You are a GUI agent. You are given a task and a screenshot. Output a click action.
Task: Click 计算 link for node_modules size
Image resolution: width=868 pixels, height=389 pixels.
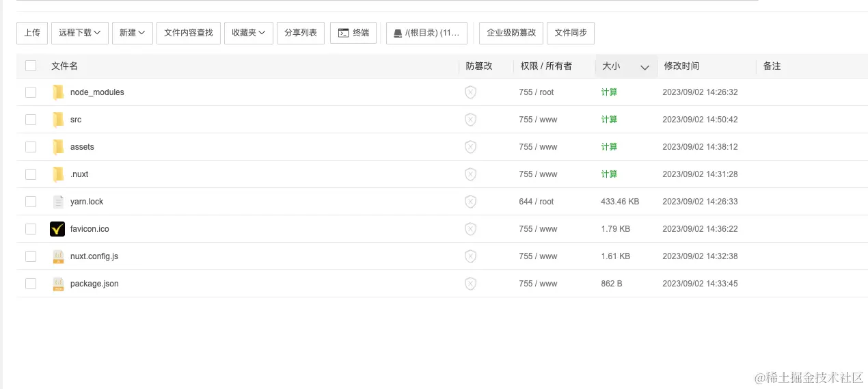coord(609,92)
